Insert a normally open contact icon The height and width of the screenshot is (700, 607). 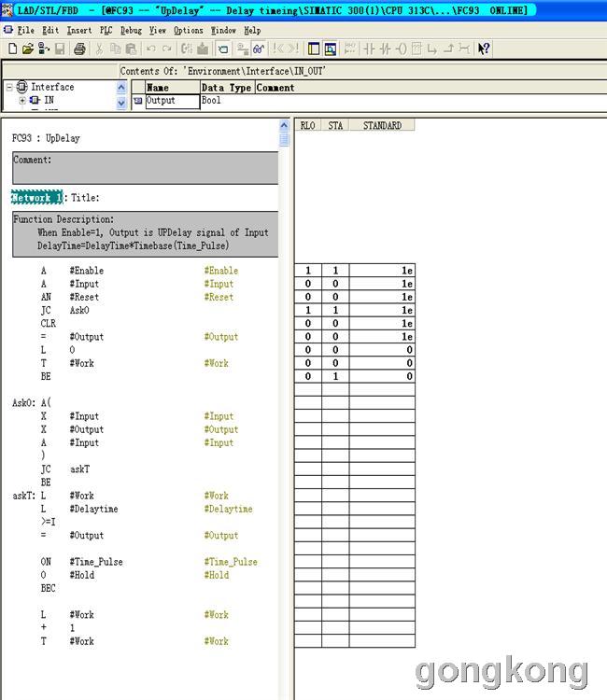pyautogui.click(x=369, y=49)
